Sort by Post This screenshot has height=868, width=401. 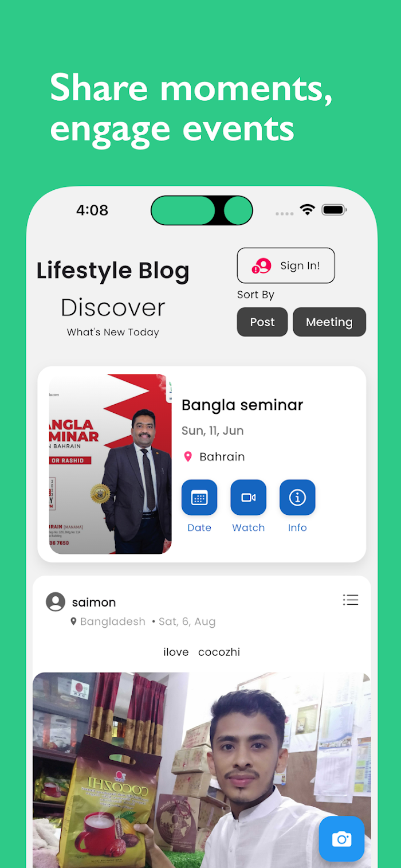click(262, 322)
